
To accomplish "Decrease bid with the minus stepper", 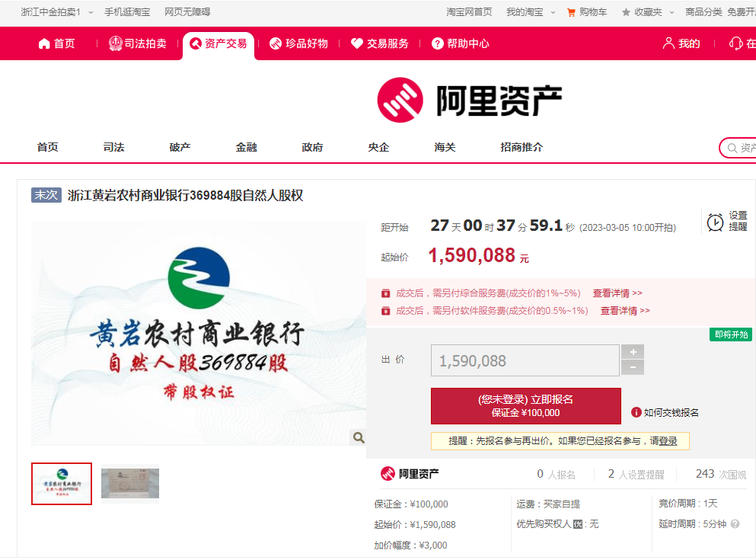I will pyautogui.click(x=633, y=367).
